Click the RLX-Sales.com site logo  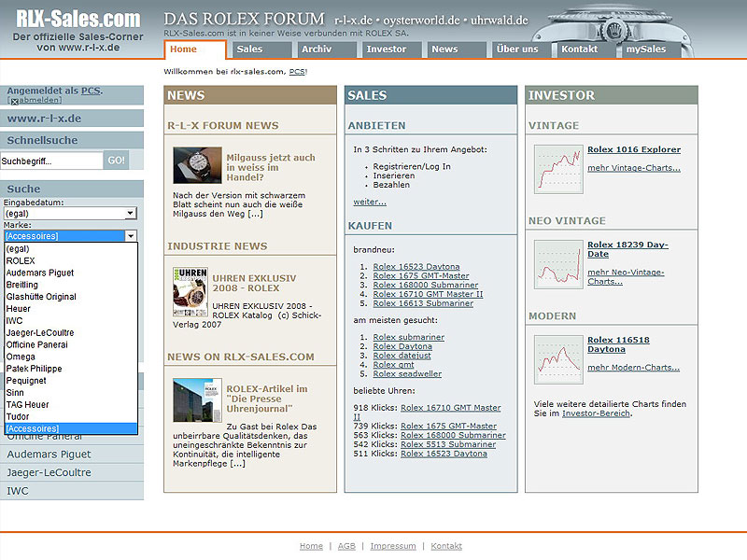click(x=78, y=19)
